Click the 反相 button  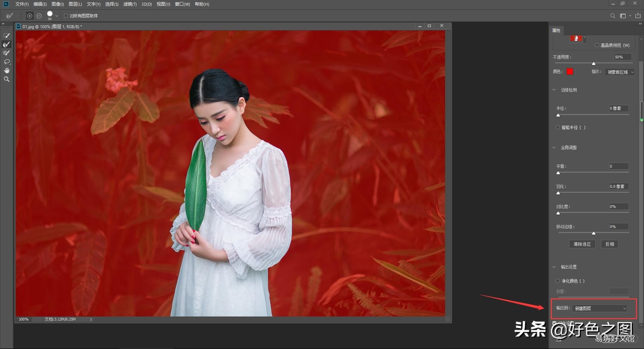(x=610, y=244)
